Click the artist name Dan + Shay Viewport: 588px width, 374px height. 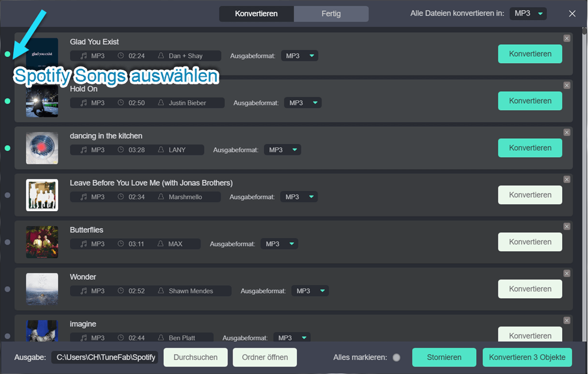[185, 56]
